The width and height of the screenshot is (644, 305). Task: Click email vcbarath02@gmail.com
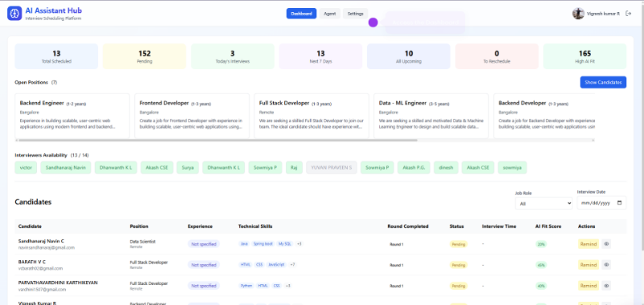click(x=41, y=269)
